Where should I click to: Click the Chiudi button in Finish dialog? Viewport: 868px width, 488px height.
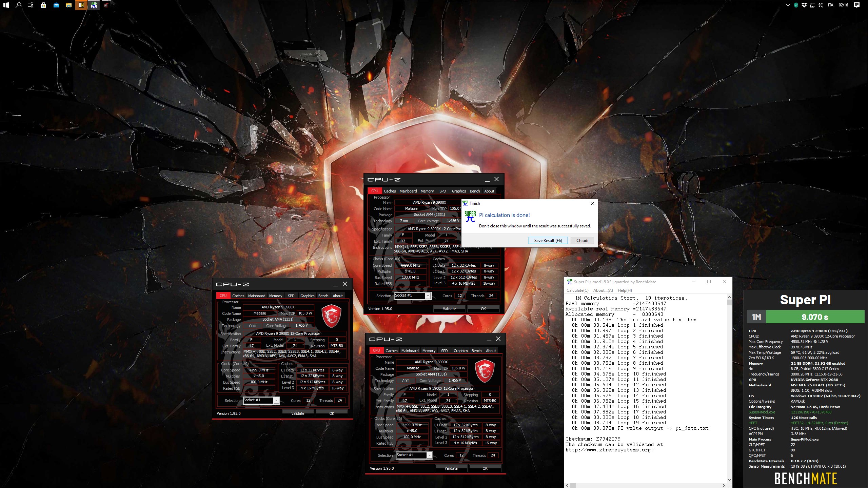pyautogui.click(x=582, y=241)
